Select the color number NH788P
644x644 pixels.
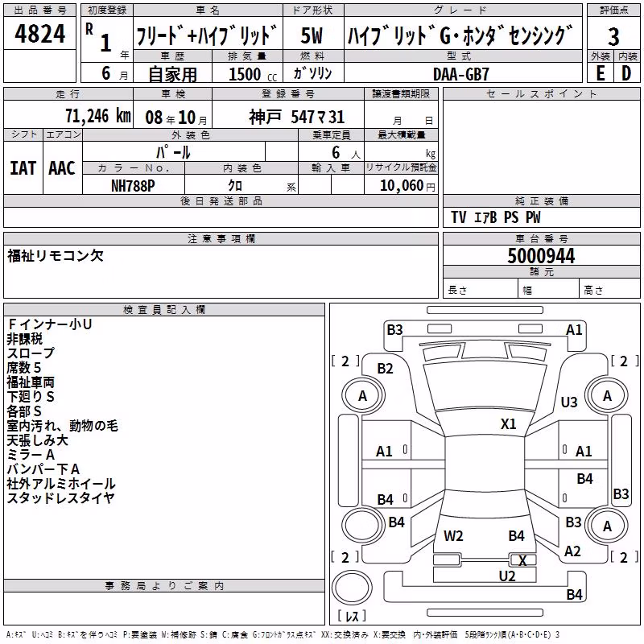pyautogui.click(x=133, y=186)
